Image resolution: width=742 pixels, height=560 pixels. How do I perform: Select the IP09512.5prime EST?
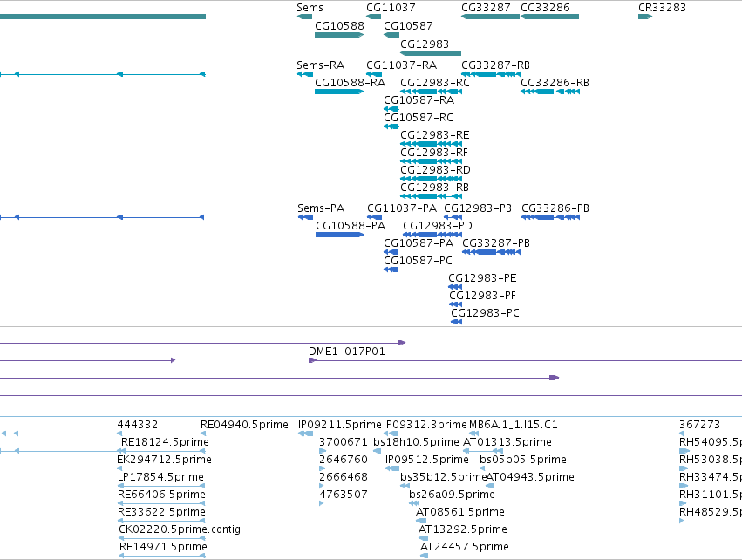392,468
